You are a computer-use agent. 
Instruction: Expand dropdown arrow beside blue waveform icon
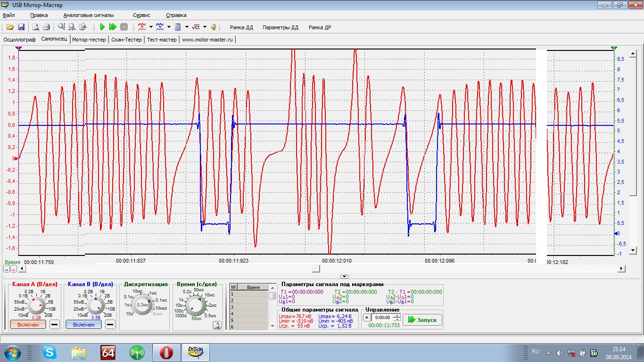coord(169,27)
